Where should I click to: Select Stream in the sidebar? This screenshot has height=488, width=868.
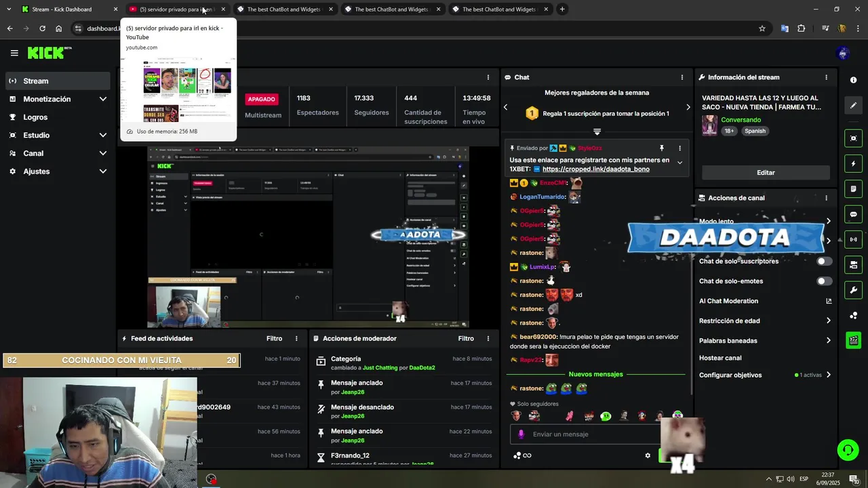click(58, 81)
